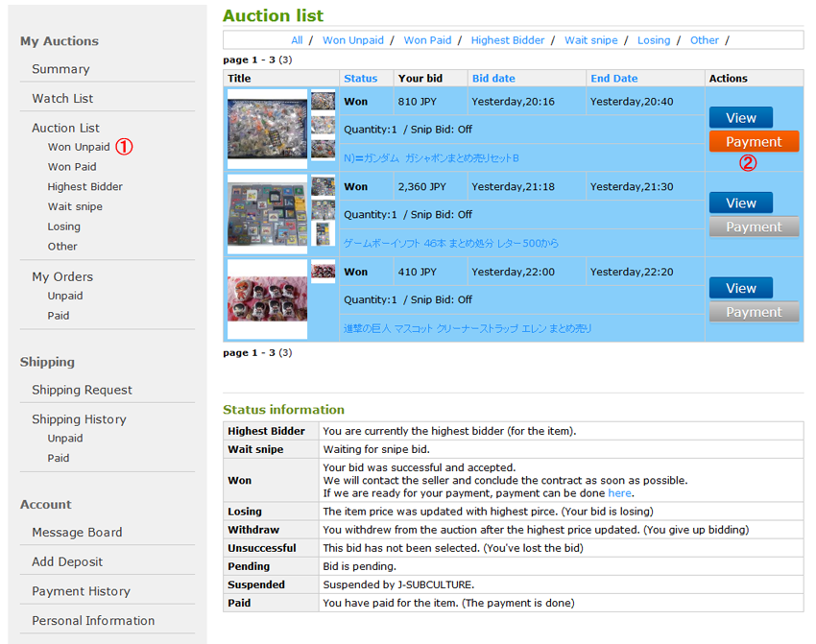Sort the list by Status column
The width and height of the screenshot is (816, 644).
pyautogui.click(x=360, y=78)
